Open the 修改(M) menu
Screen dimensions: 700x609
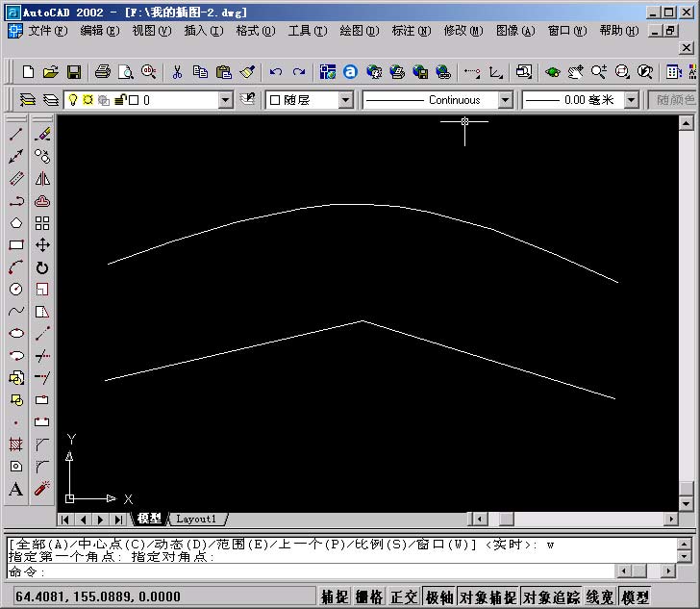coord(463,31)
